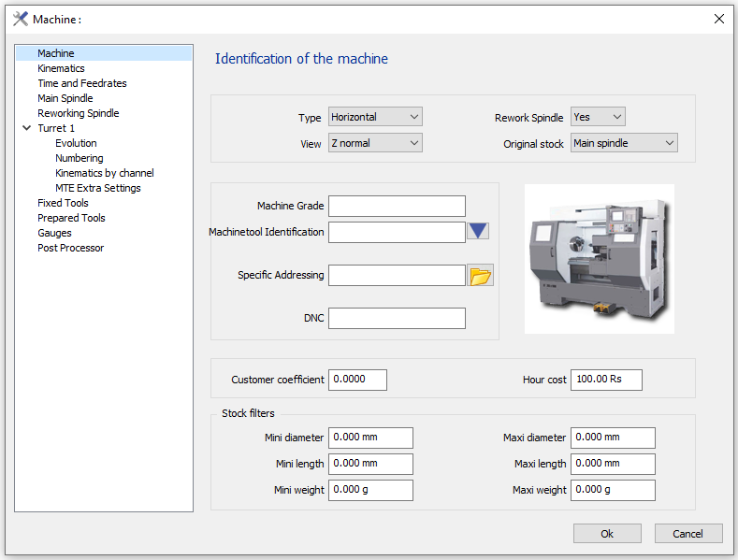738x560 pixels.
Task: Click the Machine Grade input field
Action: point(397,206)
